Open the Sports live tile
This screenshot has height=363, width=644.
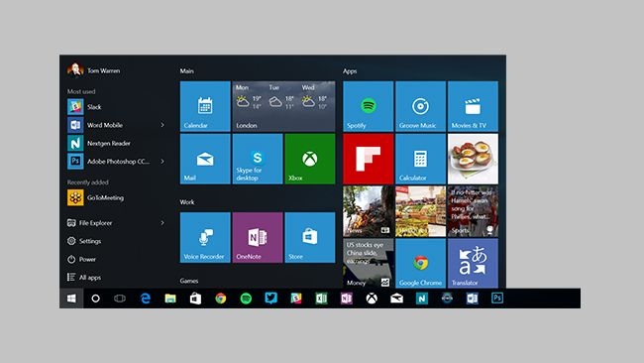[473, 211]
